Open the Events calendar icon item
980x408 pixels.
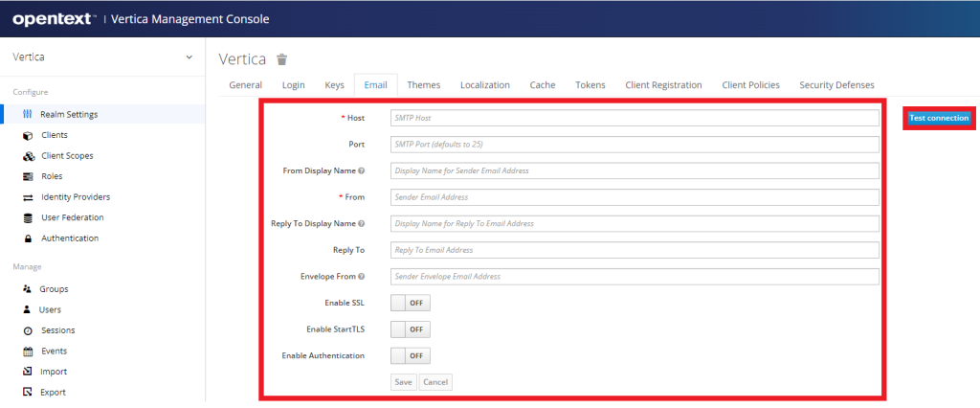[x=28, y=351]
